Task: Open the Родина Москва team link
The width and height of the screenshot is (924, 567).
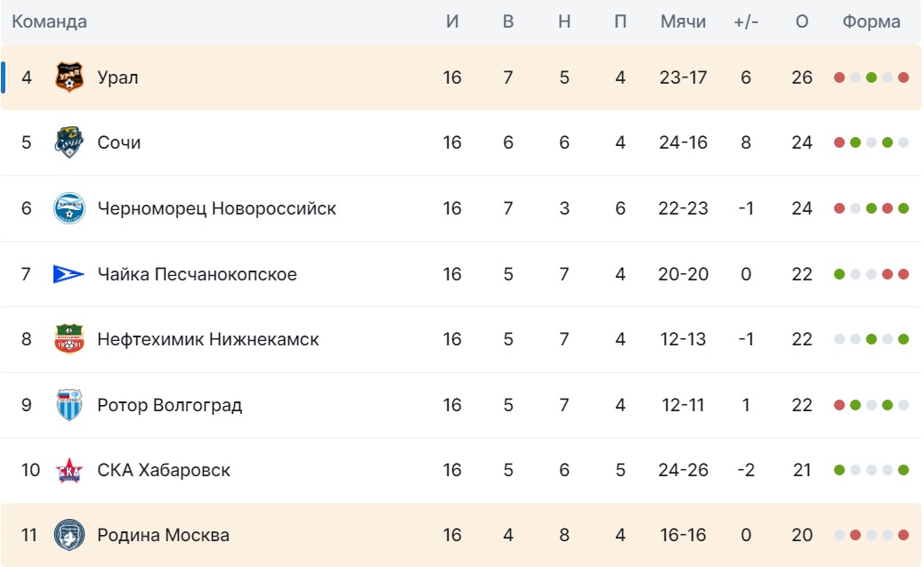Action: (x=163, y=535)
